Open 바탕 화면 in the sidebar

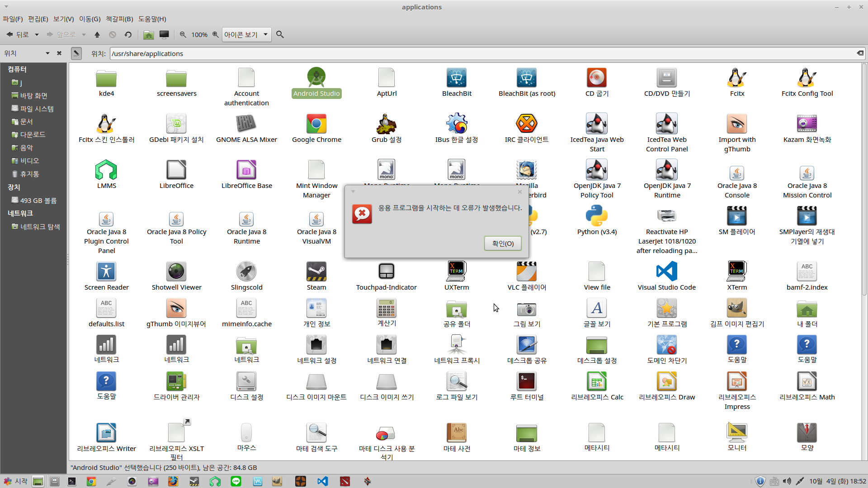33,96
